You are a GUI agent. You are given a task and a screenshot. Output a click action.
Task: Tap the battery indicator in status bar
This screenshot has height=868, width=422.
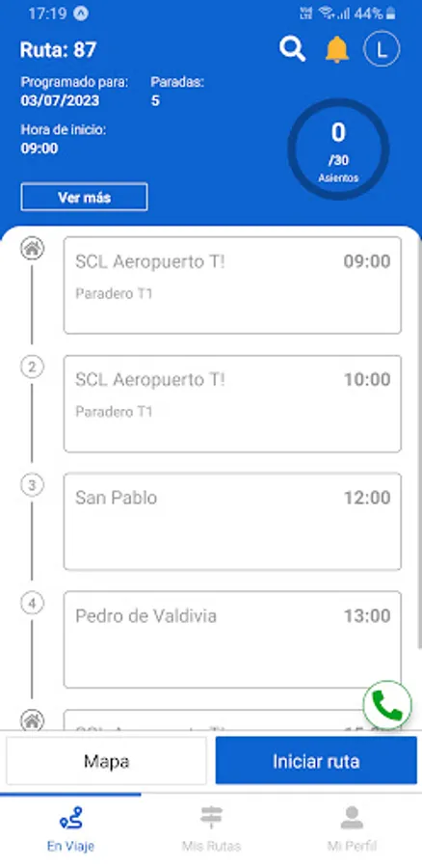(x=391, y=14)
